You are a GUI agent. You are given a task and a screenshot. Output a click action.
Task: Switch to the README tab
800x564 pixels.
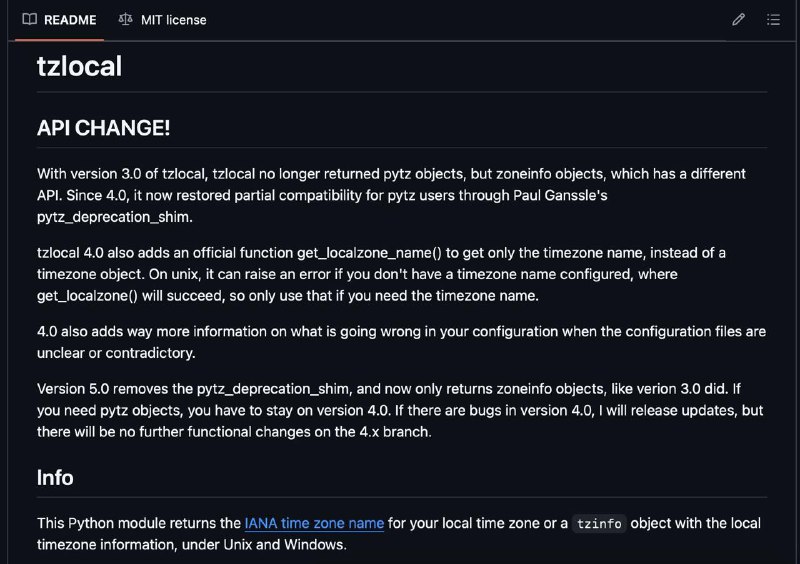[x=59, y=20]
